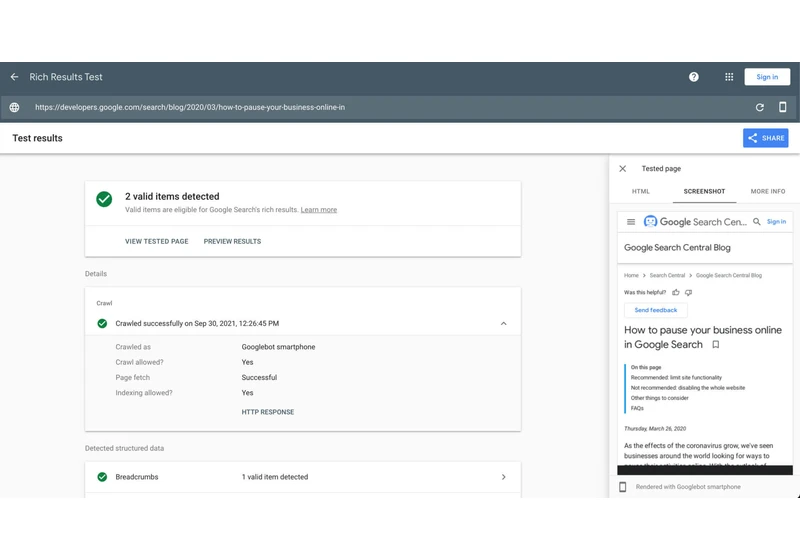Click the FAQs link in preview
The image size is (800, 560).
click(x=637, y=408)
